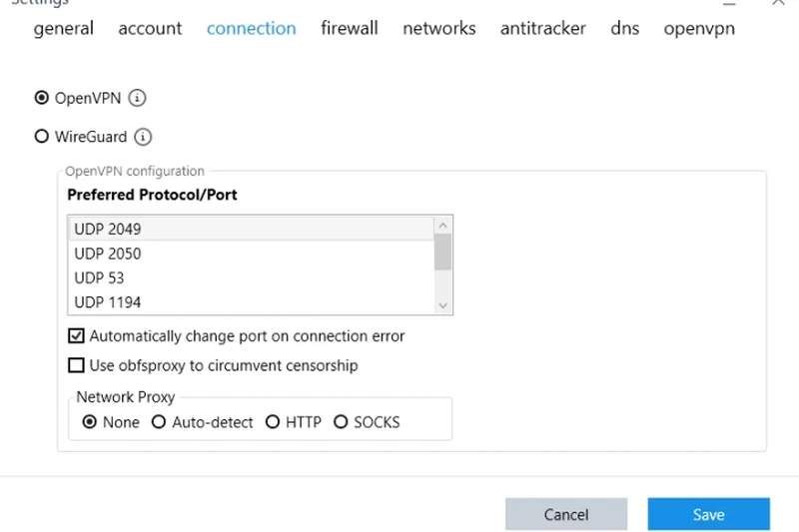Open the general settings tab

(x=63, y=28)
